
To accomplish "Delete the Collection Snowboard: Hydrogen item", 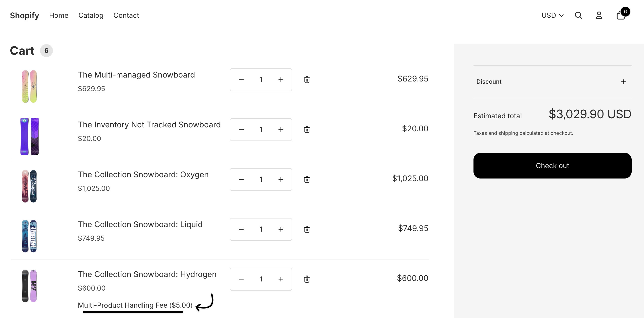I will coord(307,279).
